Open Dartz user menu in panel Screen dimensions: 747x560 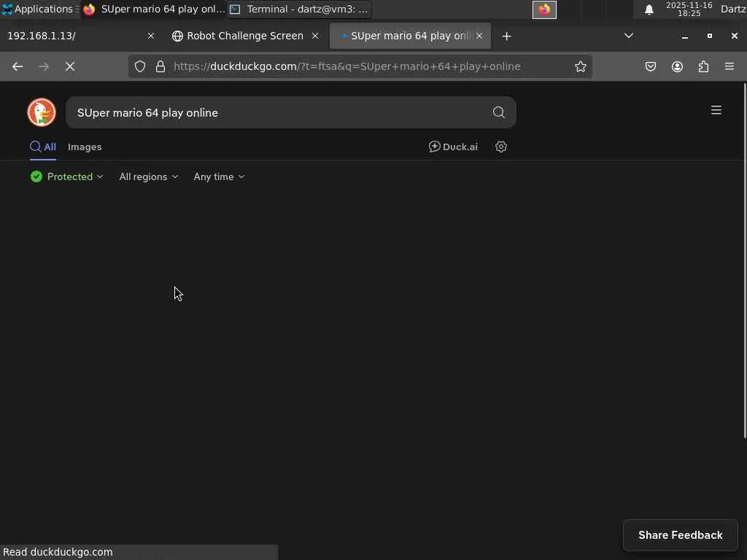[733, 9]
